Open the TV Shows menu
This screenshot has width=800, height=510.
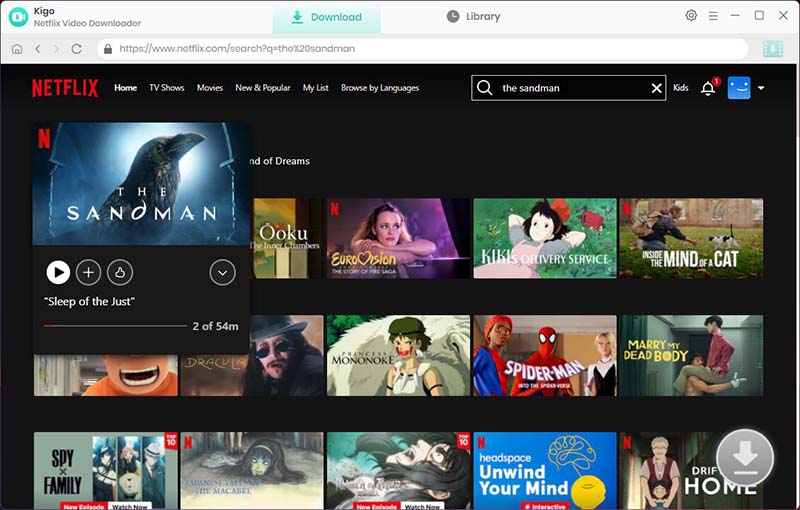(x=166, y=88)
